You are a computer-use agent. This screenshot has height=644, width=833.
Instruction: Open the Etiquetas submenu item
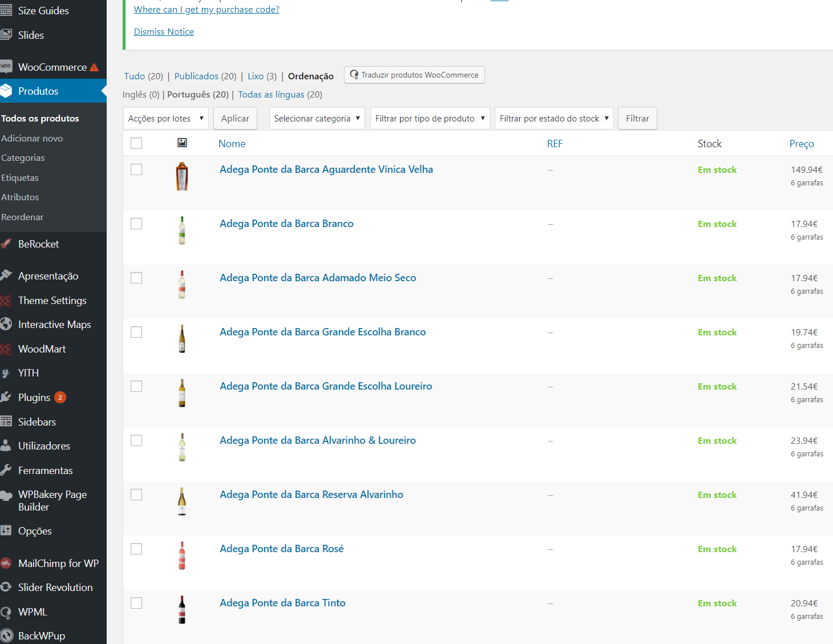pos(20,177)
